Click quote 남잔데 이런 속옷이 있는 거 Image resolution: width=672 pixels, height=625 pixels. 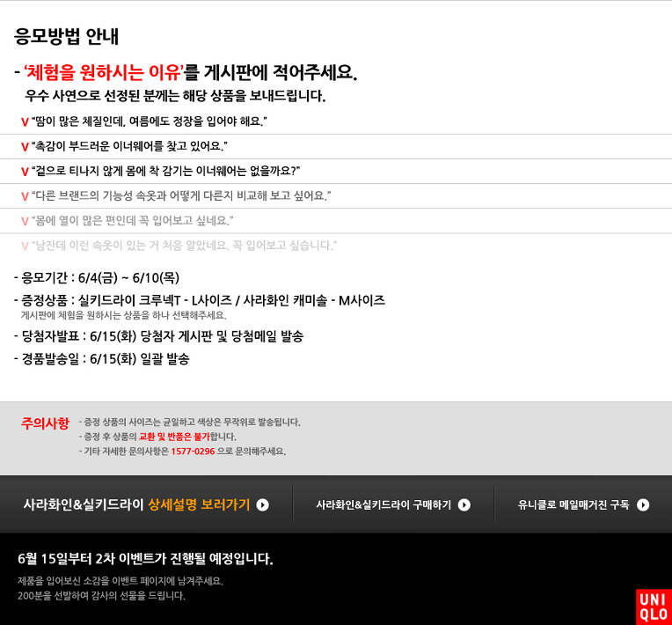(184, 246)
